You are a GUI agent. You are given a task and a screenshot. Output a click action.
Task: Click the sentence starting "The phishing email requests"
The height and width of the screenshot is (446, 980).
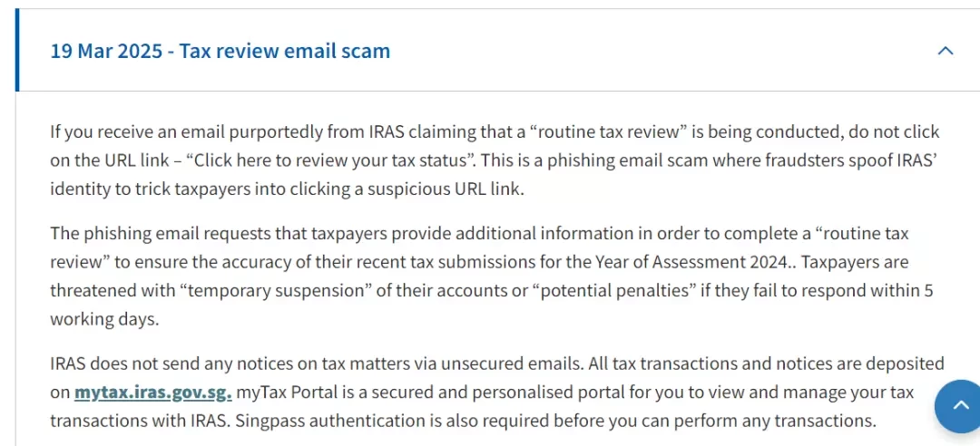coord(479,247)
